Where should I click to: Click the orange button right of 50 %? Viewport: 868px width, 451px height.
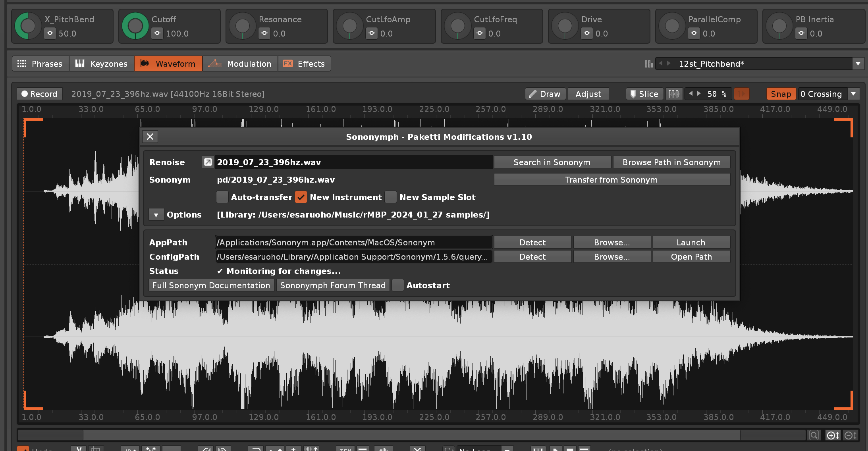(741, 94)
